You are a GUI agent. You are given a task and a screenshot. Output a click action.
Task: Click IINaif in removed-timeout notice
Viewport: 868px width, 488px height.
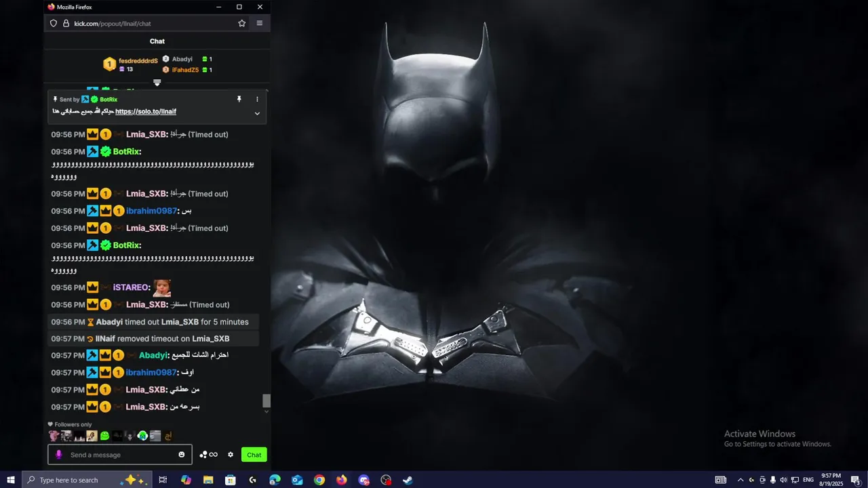tap(105, 339)
